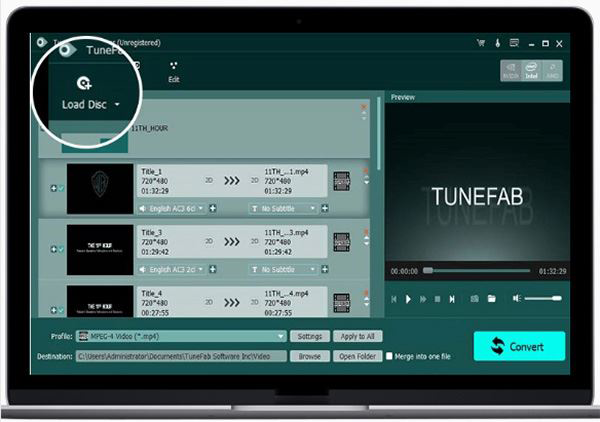Open the No Subtitle dropdown for Title_1
Image resolution: width=600 pixels, height=422 pixels.
tap(283, 209)
